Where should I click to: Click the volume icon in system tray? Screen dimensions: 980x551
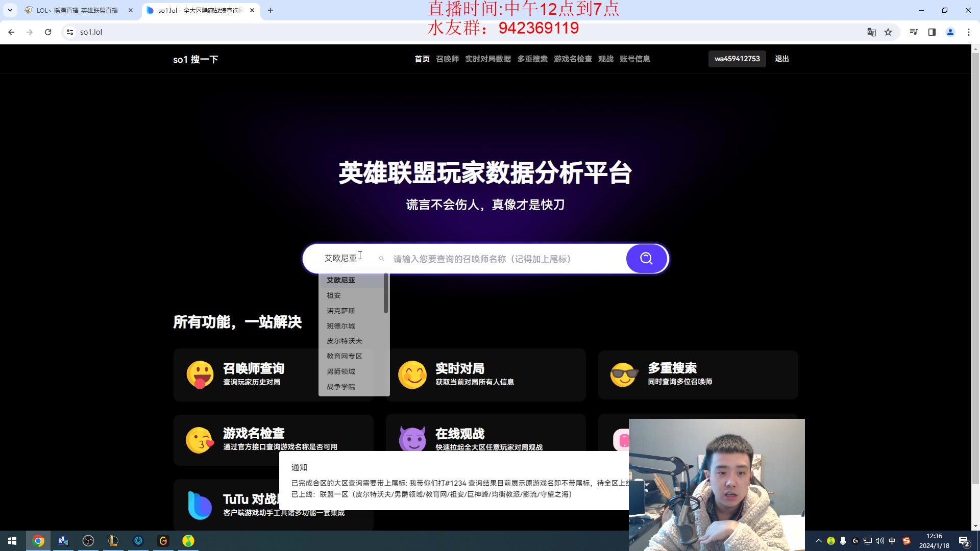coord(879,541)
